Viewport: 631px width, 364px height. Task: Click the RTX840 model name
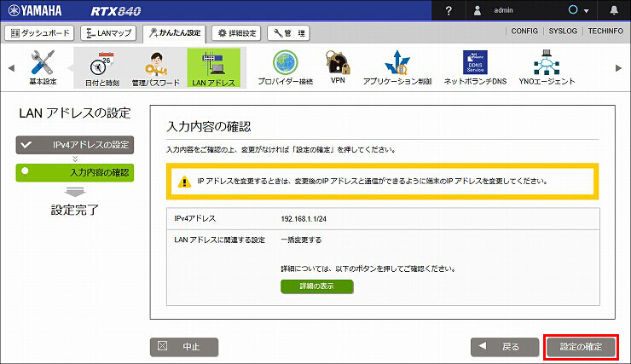[116, 11]
